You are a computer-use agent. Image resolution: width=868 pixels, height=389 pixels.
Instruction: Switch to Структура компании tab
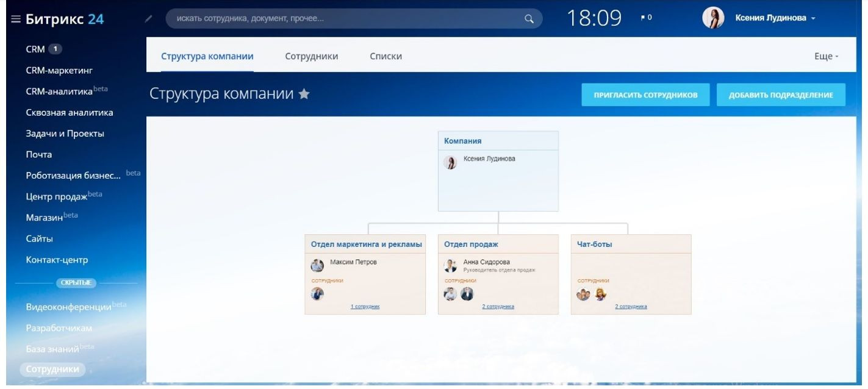[207, 56]
